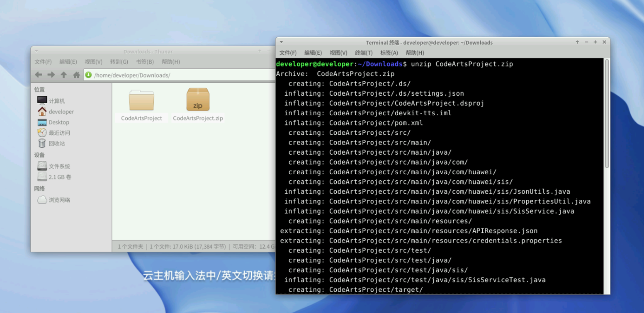Click terminal line ending in PropertiesUtil.java
This screenshot has width=644, height=313.
point(437,201)
